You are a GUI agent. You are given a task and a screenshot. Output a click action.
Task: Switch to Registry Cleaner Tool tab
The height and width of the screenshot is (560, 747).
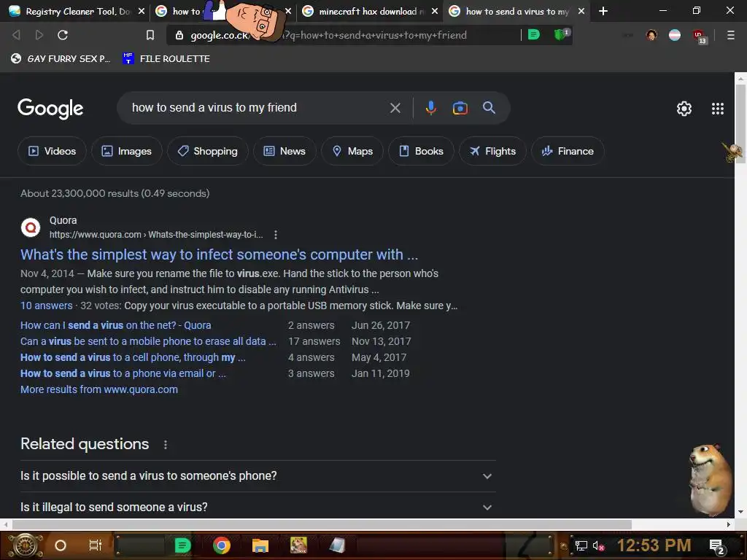77,12
